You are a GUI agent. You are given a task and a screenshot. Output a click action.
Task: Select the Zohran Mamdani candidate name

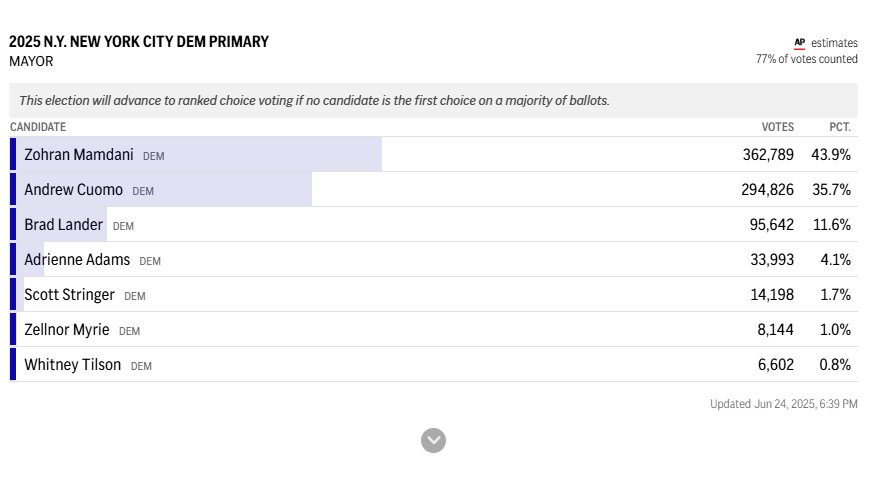pos(78,155)
